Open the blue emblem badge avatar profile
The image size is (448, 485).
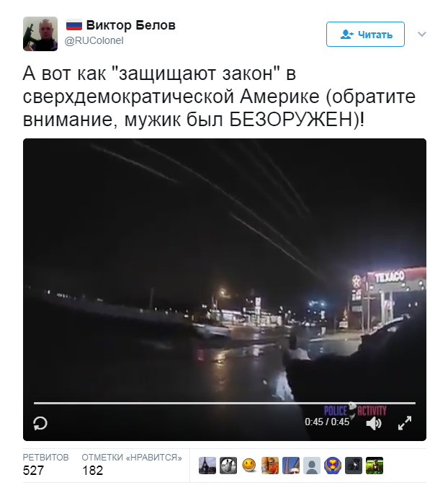(x=332, y=466)
